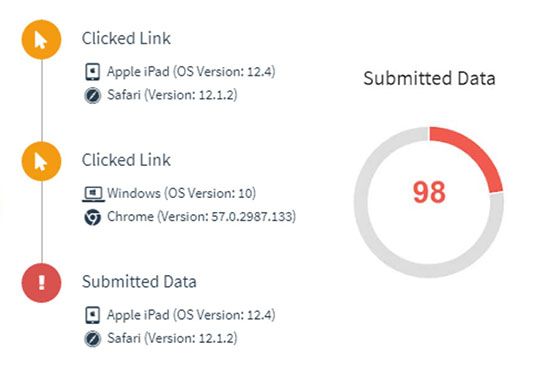Click the Safari compass icon under Clicked Link
Screen dimensions: 550x367
[93, 95]
